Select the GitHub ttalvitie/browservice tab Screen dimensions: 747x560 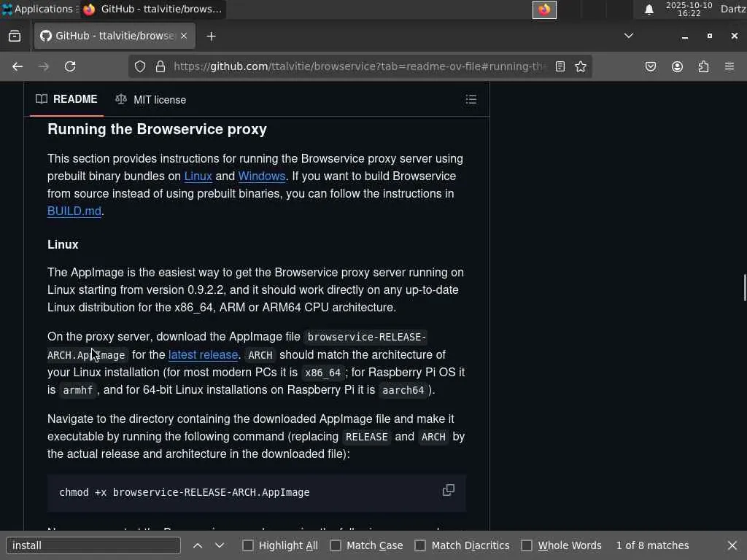tap(115, 36)
